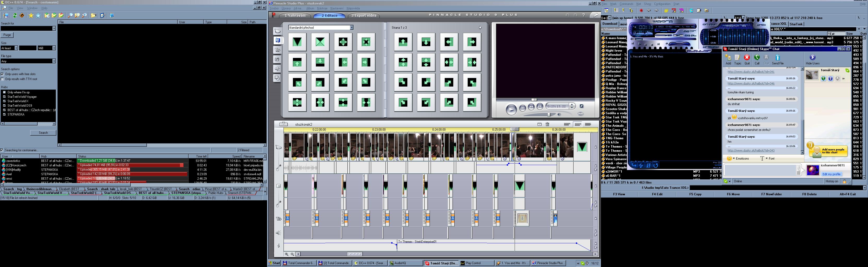868x267 pixels.
Task: Check 'Only where I'm op' hub checkbox
Action: [4, 92]
